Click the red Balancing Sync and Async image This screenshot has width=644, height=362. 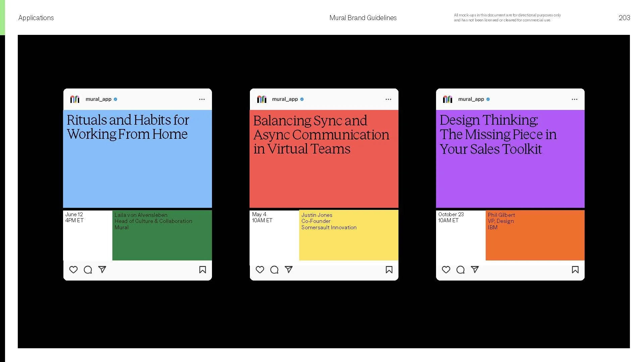324,159
